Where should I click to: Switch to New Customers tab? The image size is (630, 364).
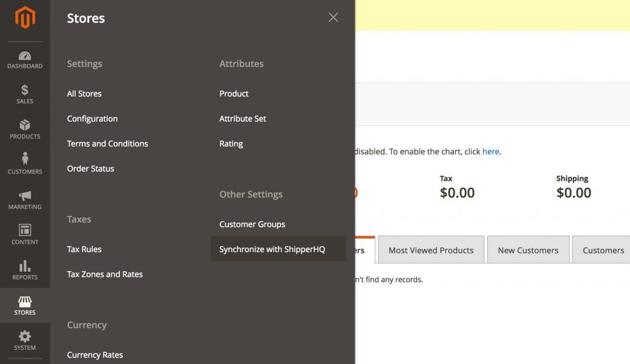click(x=528, y=250)
